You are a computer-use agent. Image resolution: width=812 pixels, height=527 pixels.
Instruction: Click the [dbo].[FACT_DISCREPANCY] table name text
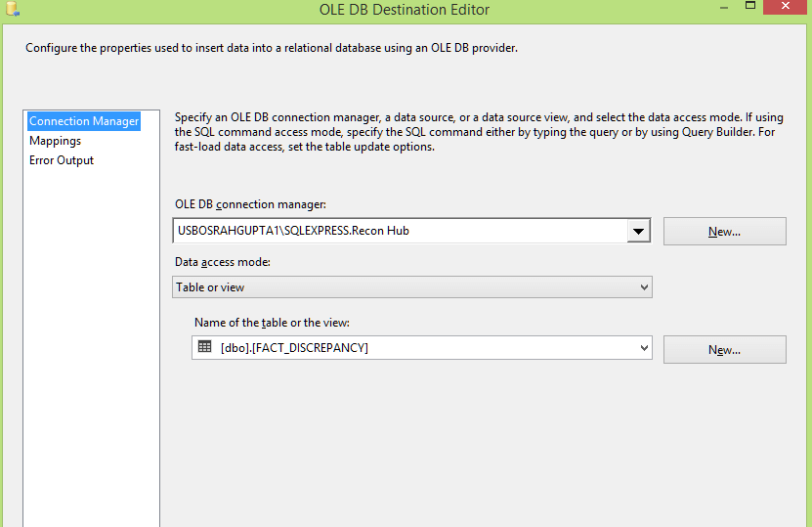[294, 348]
